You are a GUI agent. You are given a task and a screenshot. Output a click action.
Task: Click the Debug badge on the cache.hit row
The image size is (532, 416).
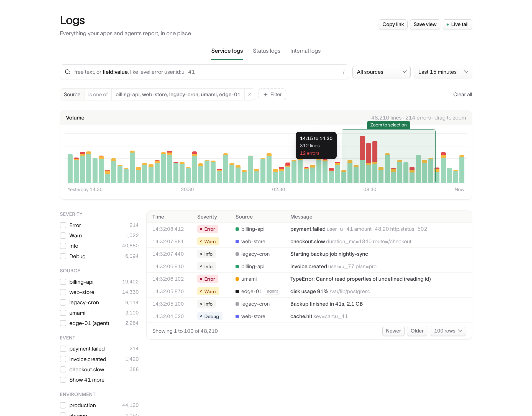point(210,316)
